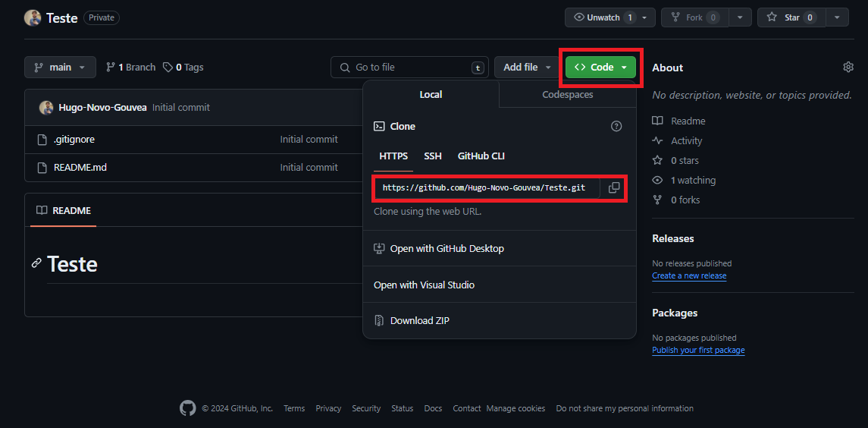Click the Teste heading anchor link icon

pos(36,263)
